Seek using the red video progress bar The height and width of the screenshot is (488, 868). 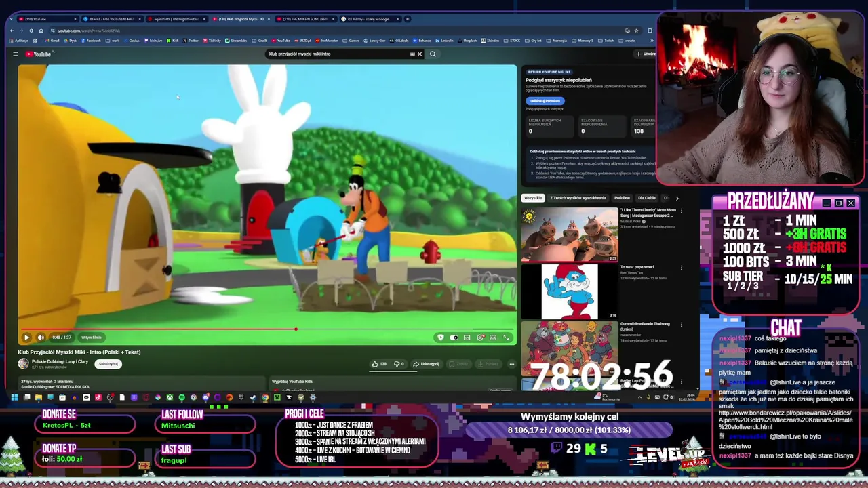tap(267, 329)
